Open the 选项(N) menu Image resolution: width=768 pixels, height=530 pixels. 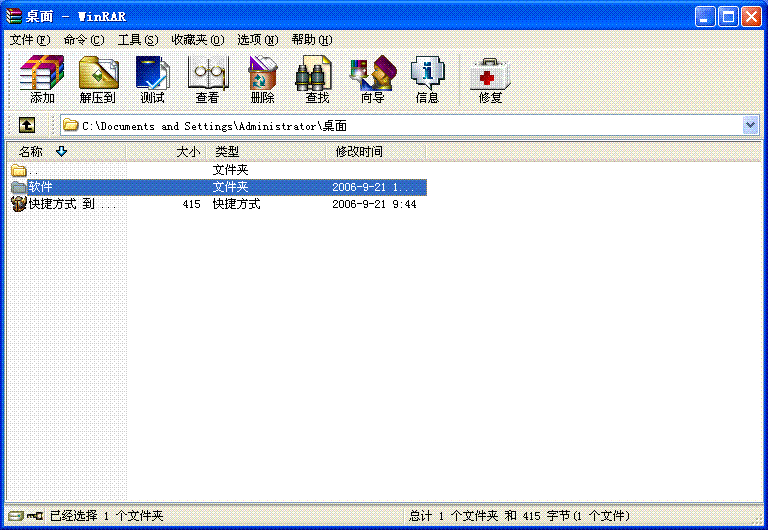(x=258, y=40)
